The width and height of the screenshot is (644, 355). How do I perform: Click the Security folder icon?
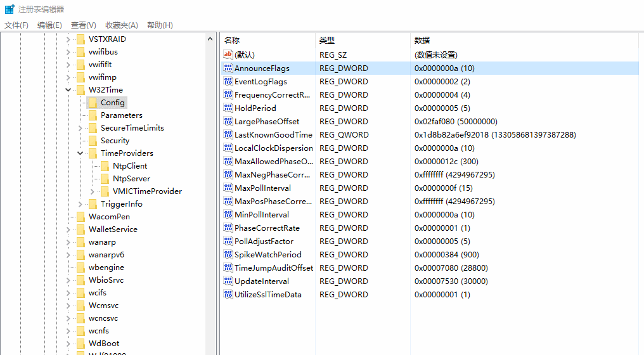coord(93,141)
